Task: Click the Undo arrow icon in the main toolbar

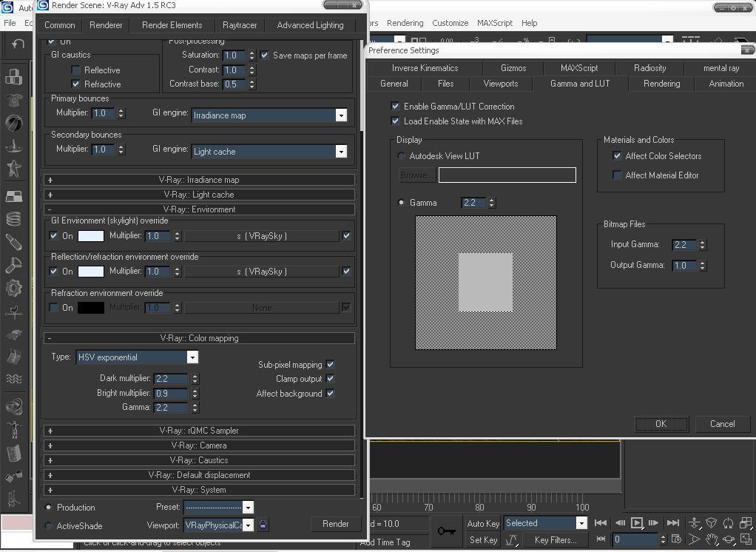Action: 18,44
